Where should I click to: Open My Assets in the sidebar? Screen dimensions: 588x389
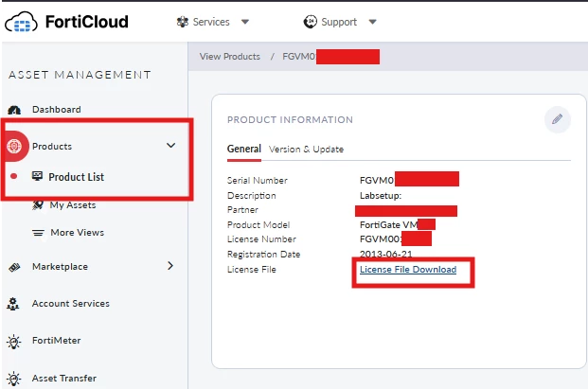pyautogui.click(x=73, y=205)
